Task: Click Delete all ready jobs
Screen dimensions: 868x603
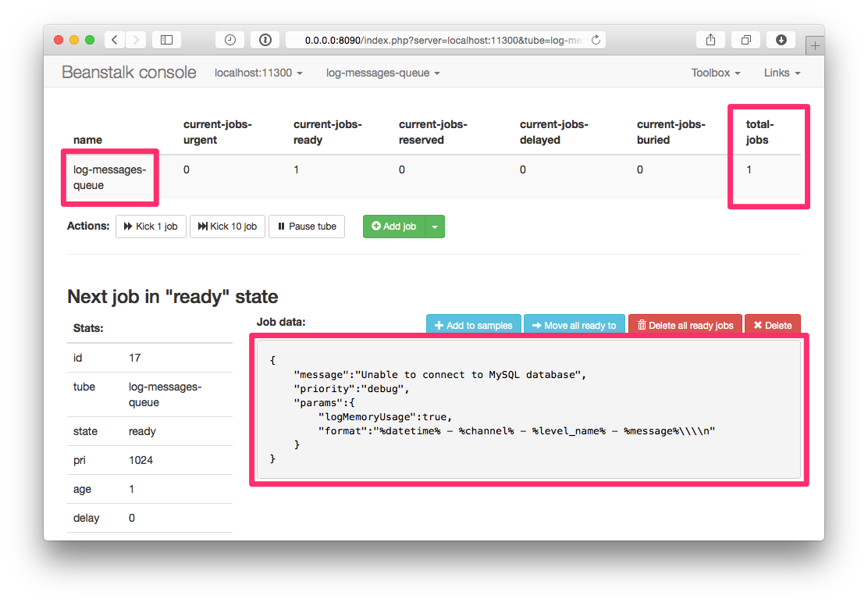Action: tap(685, 324)
